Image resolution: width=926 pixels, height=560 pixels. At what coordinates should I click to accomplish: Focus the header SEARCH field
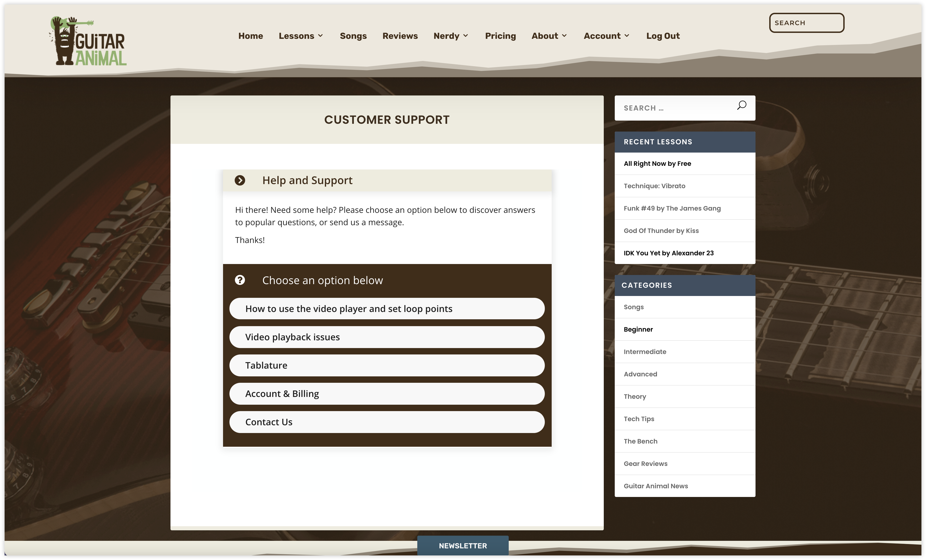tap(806, 23)
